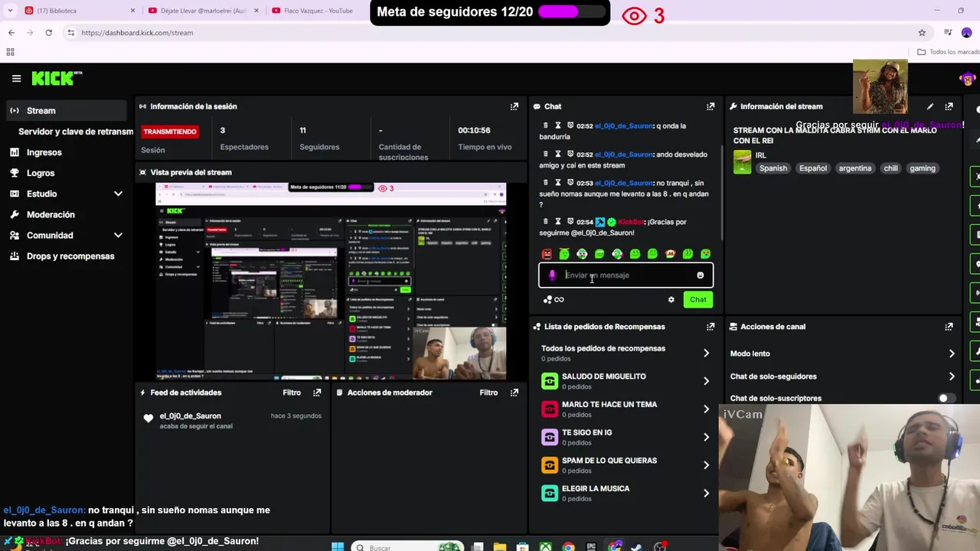This screenshot has width=980, height=551.
Task: Expand Modo lento options
Action: pos(952,354)
